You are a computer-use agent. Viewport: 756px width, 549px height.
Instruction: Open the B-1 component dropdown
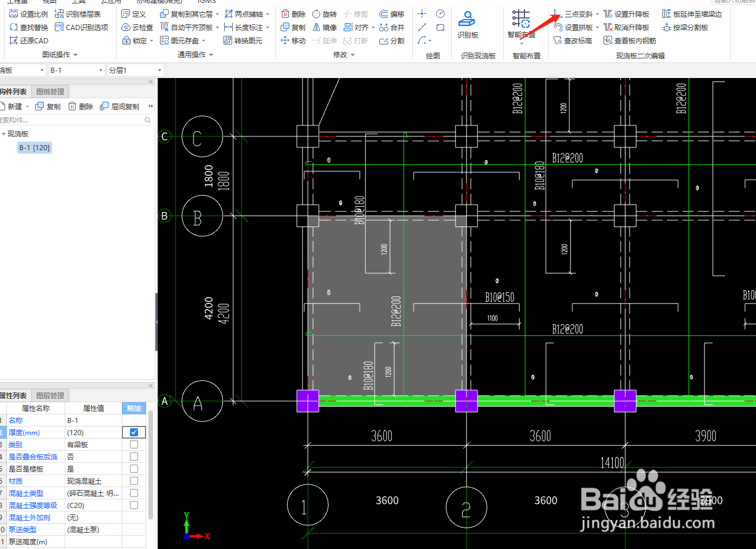tap(76, 70)
